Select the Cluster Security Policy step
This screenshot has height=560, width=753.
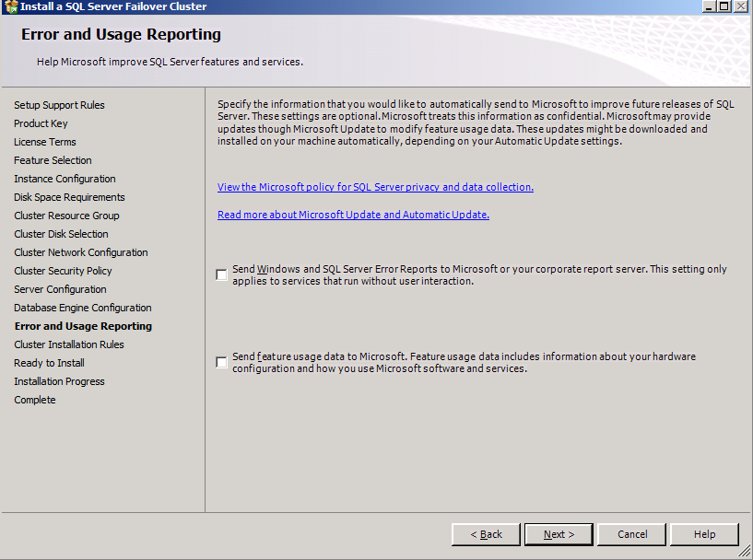(63, 271)
